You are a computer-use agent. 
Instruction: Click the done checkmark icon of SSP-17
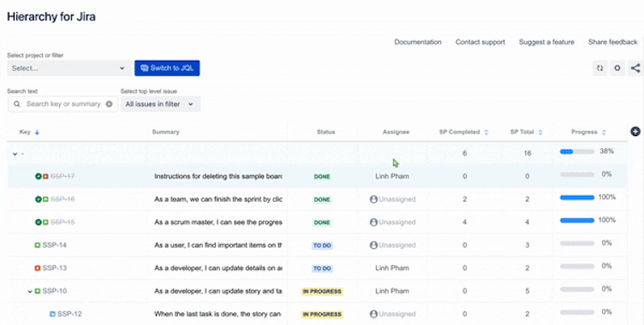[x=39, y=176]
